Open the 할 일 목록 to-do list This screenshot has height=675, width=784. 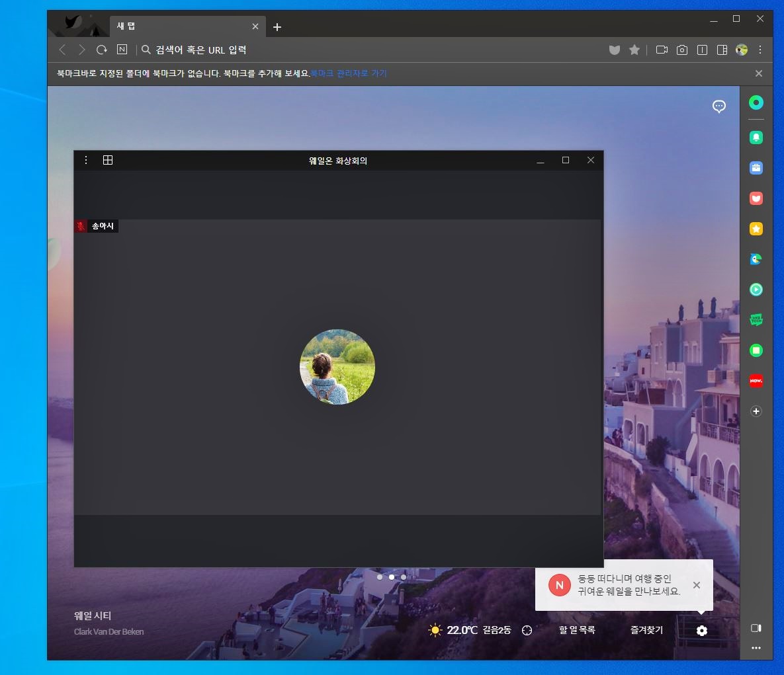(577, 630)
